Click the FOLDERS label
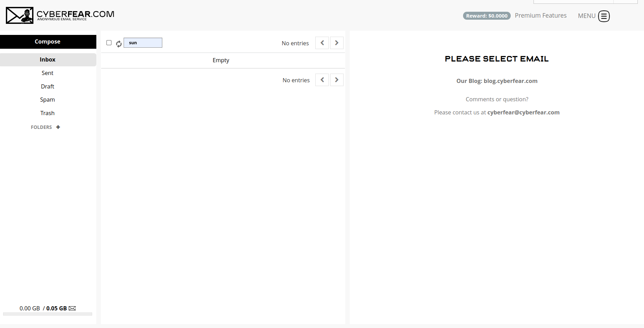The width and height of the screenshot is (644, 328). click(41, 127)
